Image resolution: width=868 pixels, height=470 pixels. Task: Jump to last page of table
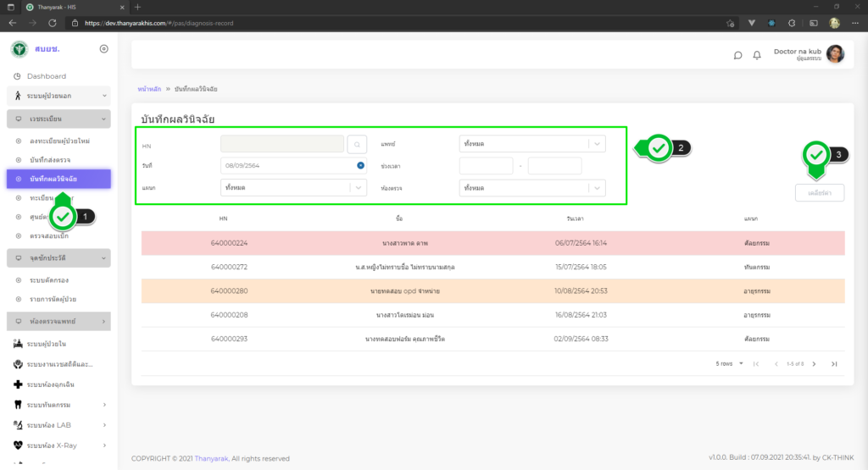(834, 363)
